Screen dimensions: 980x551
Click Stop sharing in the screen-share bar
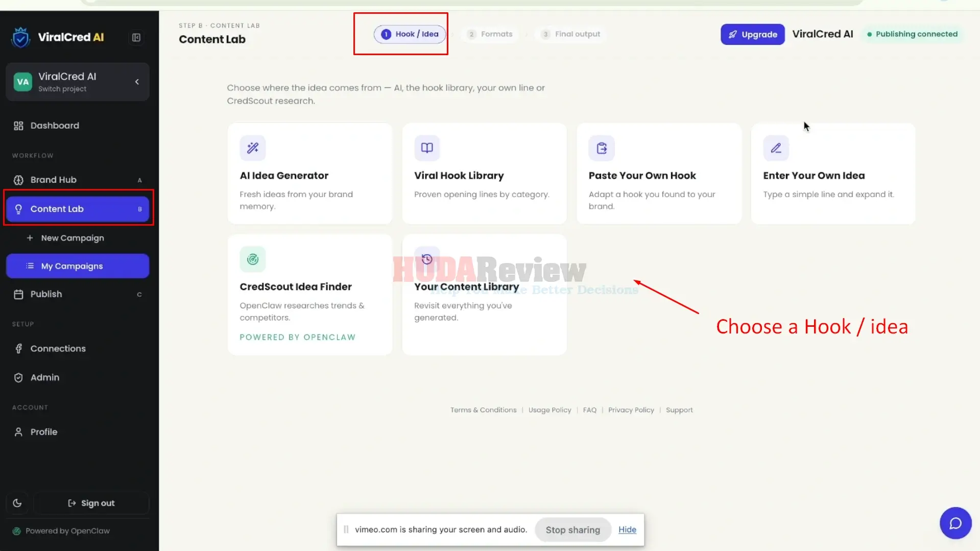click(x=572, y=530)
